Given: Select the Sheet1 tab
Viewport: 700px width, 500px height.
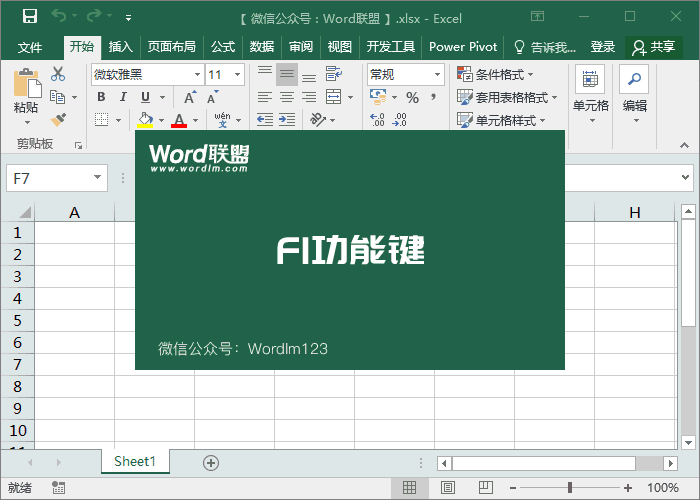Looking at the screenshot, I should tap(135, 461).
